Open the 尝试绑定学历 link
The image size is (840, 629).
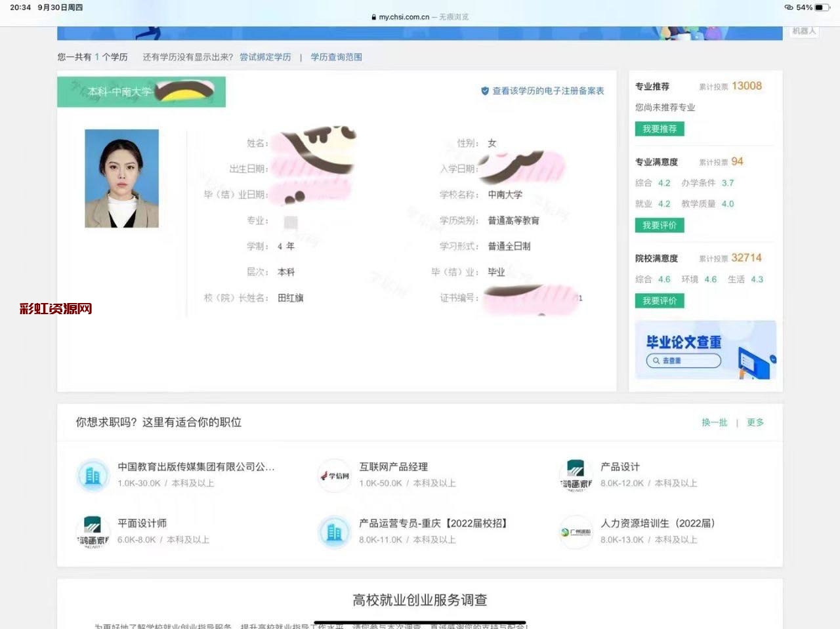[x=265, y=57]
